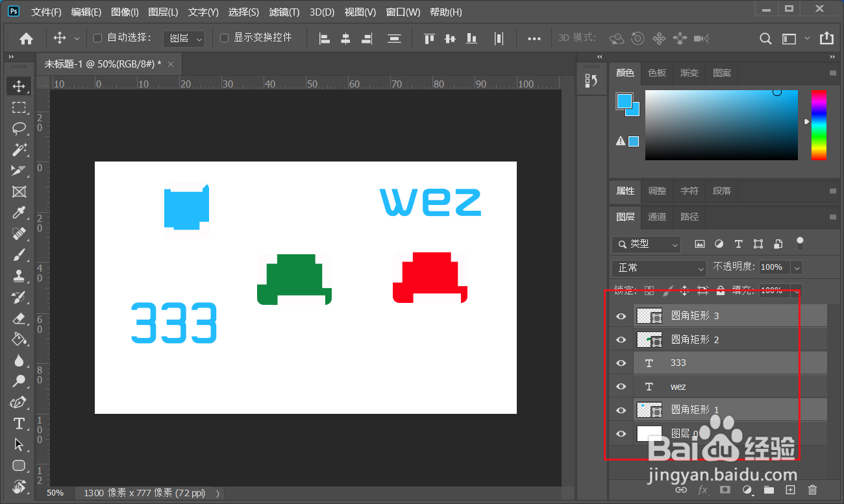844x504 pixels.
Task: Select the Rectangular Marquee tool
Action: pyautogui.click(x=19, y=107)
